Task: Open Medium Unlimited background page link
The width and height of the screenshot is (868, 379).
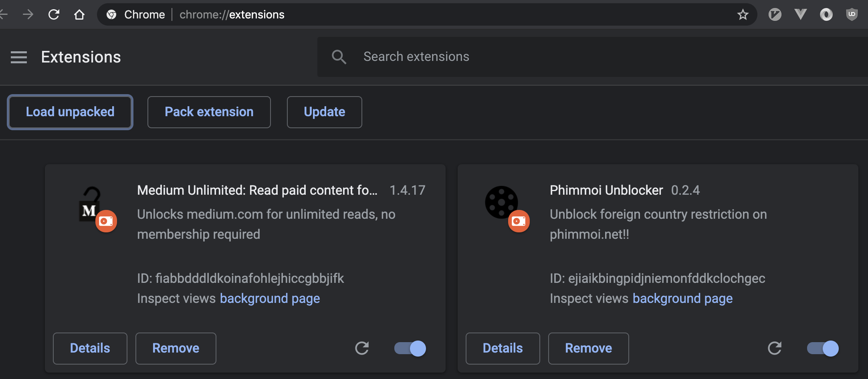Action: pyautogui.click(x=270, y=298)
